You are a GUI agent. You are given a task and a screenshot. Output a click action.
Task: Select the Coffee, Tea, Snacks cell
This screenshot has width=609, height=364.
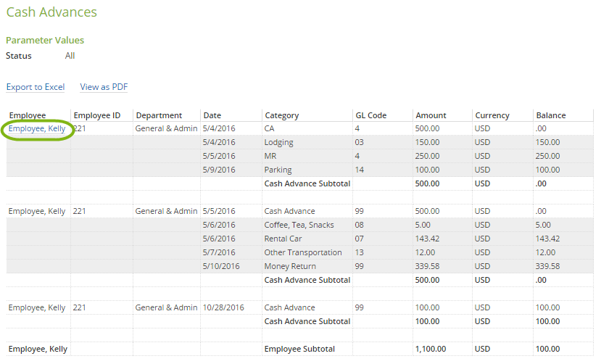(x=299, y=225)
